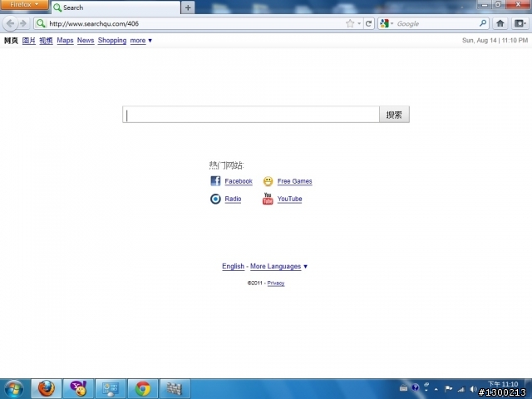Screen dimensions: 532x399
Task: Open the Facebook link
Action: coord(239,181)
